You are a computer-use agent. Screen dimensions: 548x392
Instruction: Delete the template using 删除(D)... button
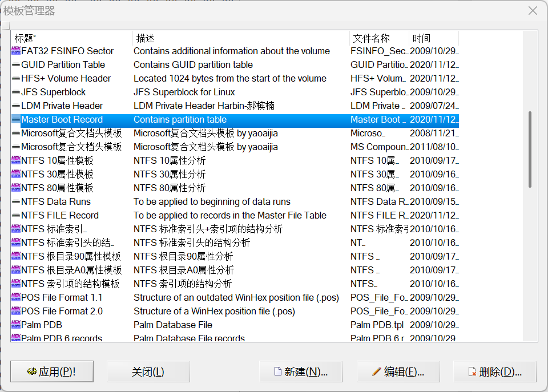click(495, 371)
